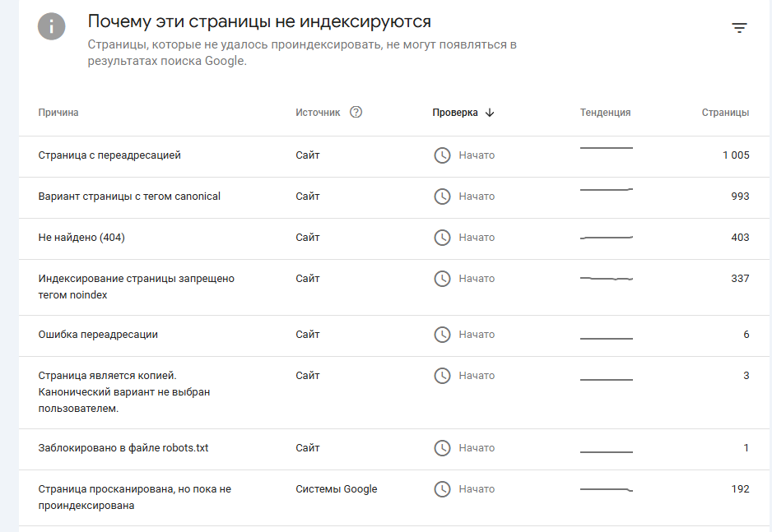The height and width of the screenshot is (532, 772).
Task: Open the Ошибка переадресации row
Action: tap(98, 335)
